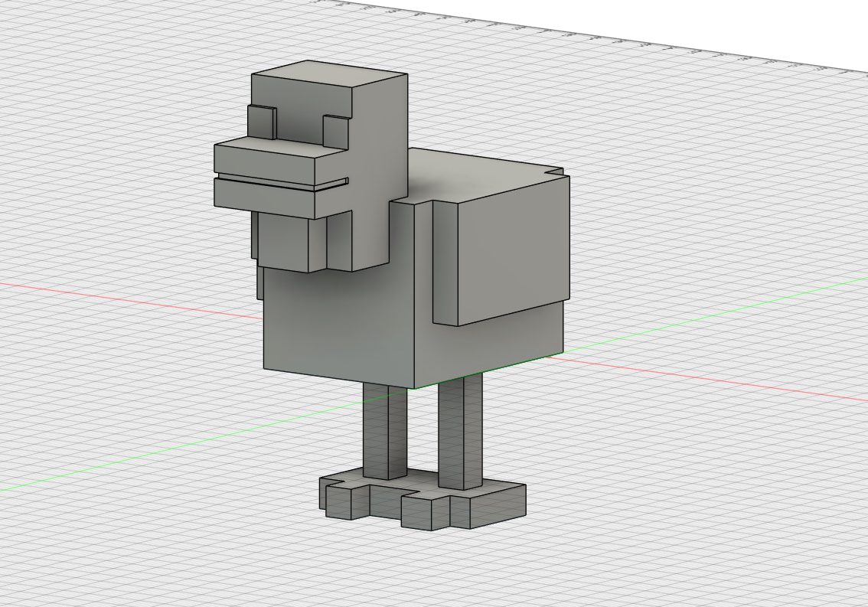The height and width of the screenshot is (607, 868).
Task: Select the foot under the tail-side leg
Action: tap(465, 507)
